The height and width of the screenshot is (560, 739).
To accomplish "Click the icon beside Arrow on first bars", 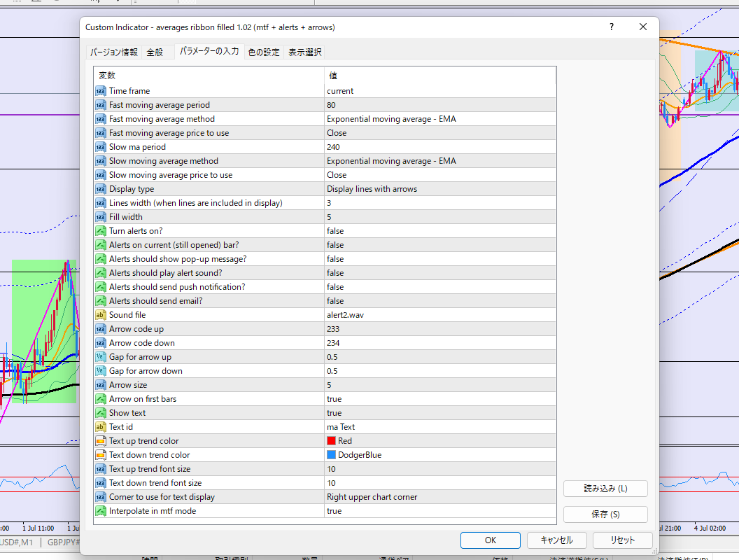I will (100, 399).
